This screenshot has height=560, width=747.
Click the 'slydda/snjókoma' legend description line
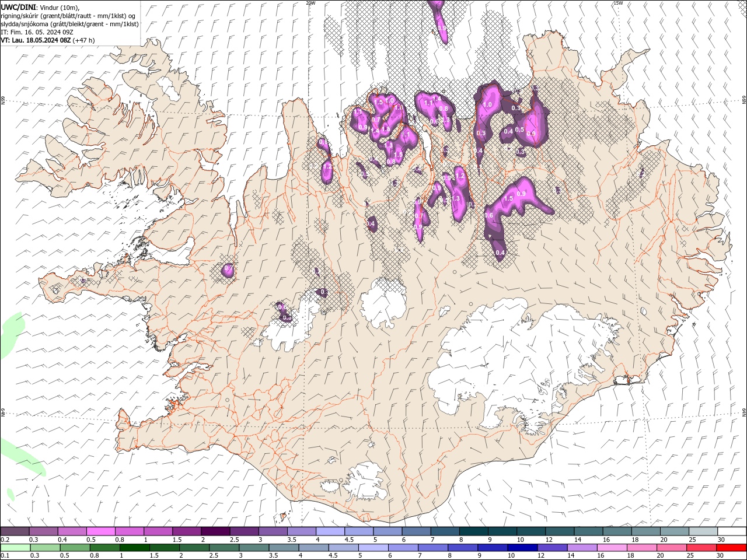69,24
